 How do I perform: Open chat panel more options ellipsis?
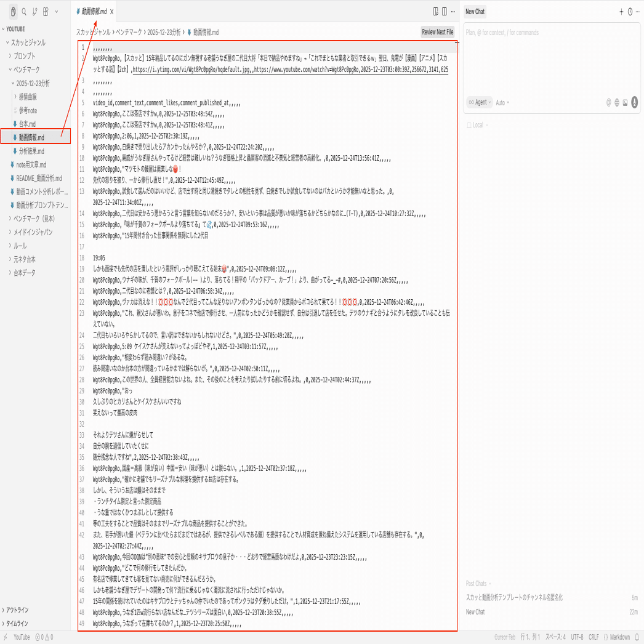click(x=638, y=12)
